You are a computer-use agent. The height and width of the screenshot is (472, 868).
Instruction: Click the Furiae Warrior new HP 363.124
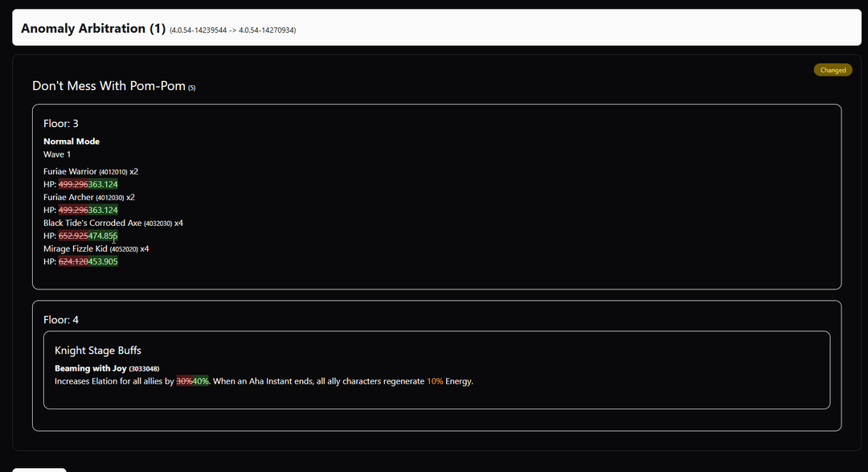tap(103, 185)
